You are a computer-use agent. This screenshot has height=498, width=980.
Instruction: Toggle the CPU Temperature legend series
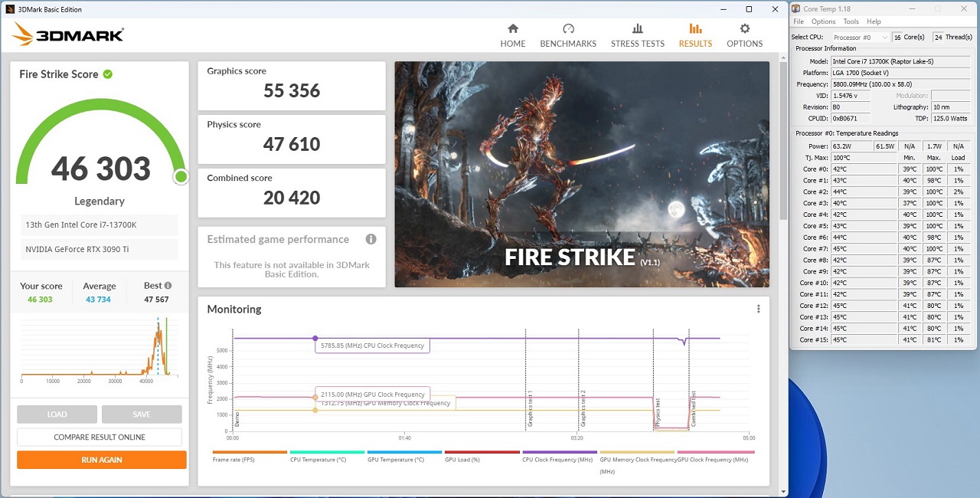[327, 456]
